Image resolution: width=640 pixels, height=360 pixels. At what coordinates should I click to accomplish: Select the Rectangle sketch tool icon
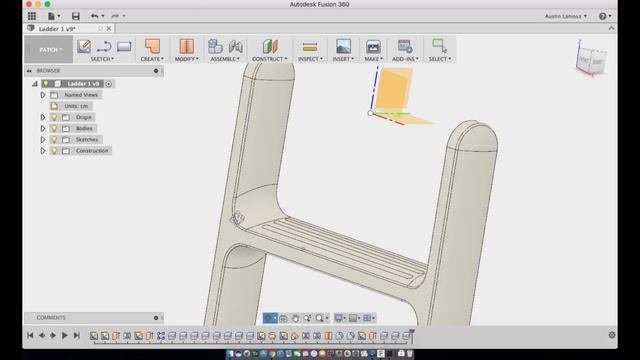pyautogui.click(x=124, y=46)
